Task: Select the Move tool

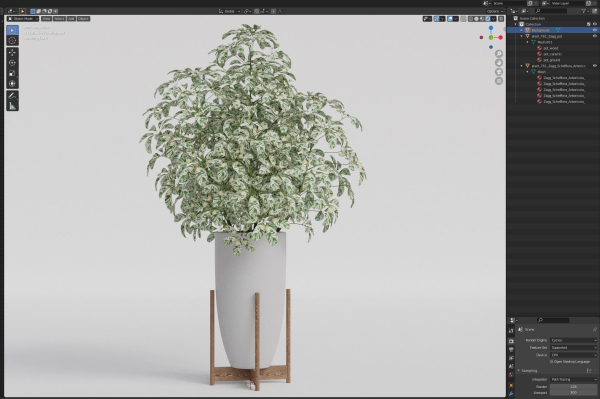Action: pos(12,52)
